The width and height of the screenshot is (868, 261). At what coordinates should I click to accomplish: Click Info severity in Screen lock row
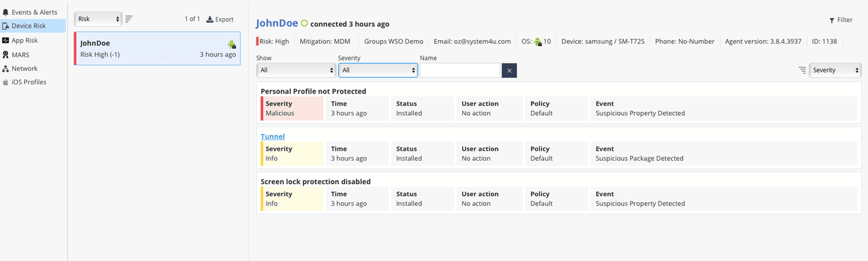pyautogui.click(x=292, y=199)
